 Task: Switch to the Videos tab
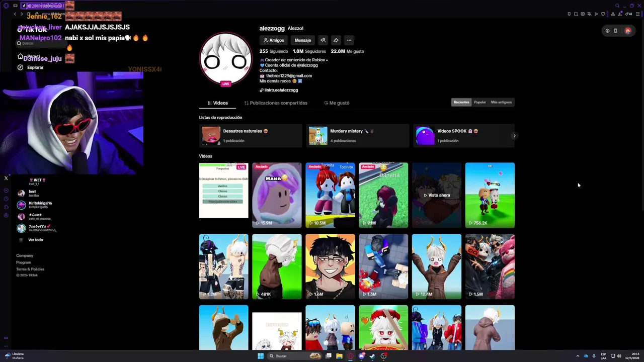point(217,103)
